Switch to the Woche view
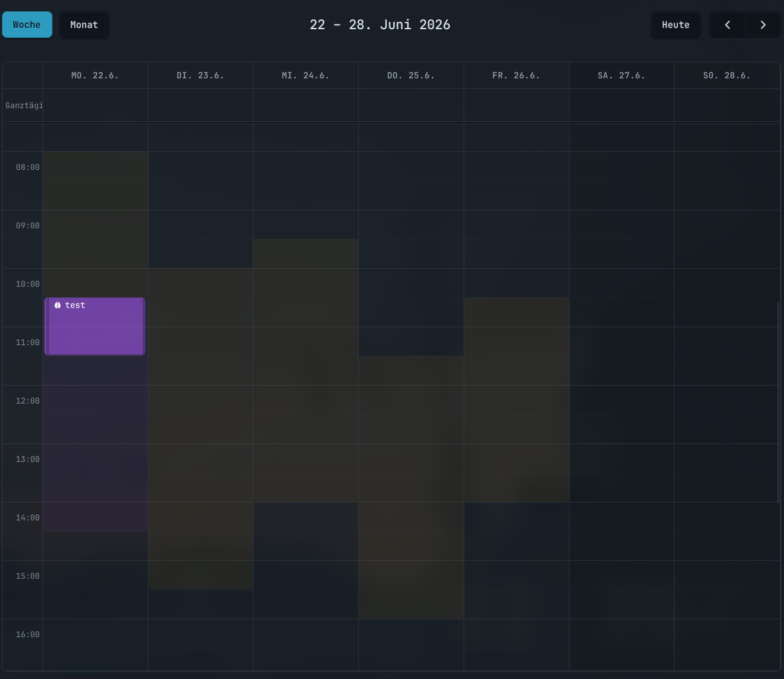784x679 pixels. 27,25
